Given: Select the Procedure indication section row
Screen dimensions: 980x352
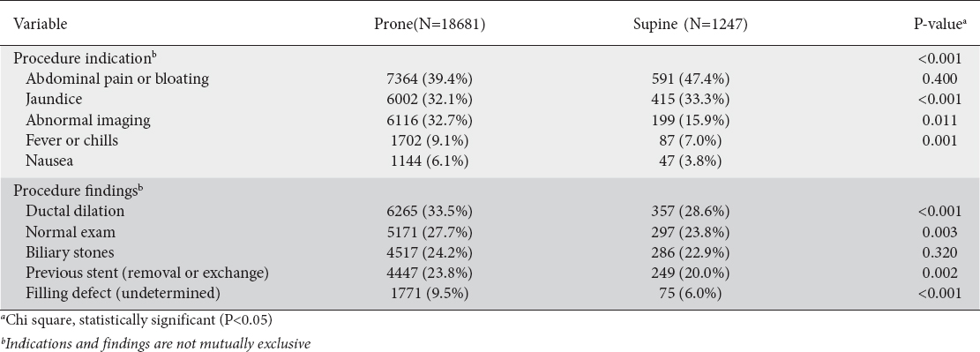Looking at the screenshot, I should point(490,59).
